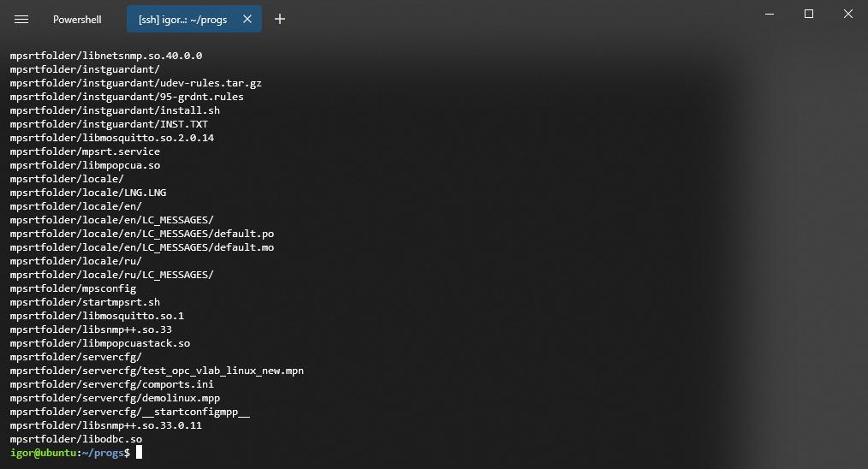Click the en/LC_MESSAGES/default.po line
The image size is (868, 469).
142,234
